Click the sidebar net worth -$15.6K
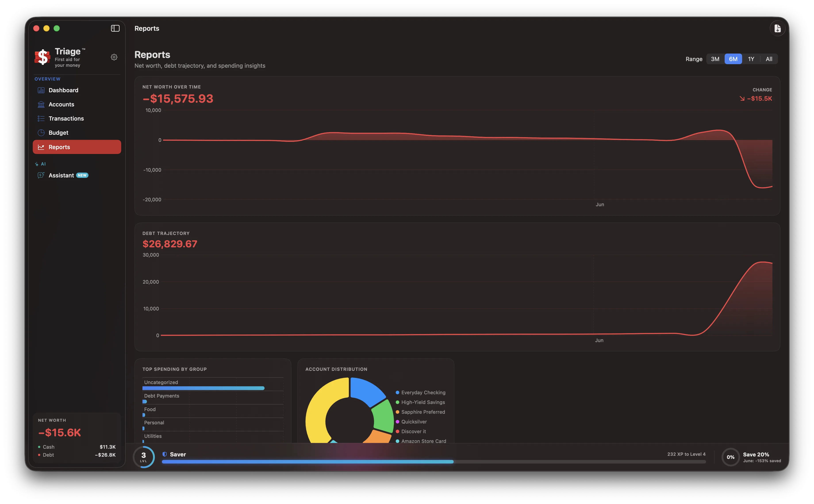This screenshot has width=814, height=504. click(x=60, y=433)
